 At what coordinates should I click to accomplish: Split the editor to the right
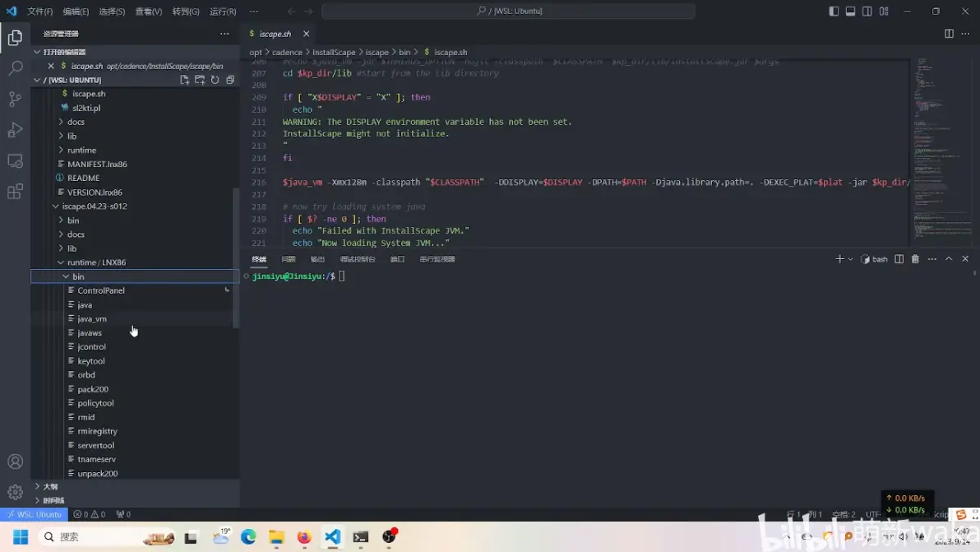click(x=949, y=34)
